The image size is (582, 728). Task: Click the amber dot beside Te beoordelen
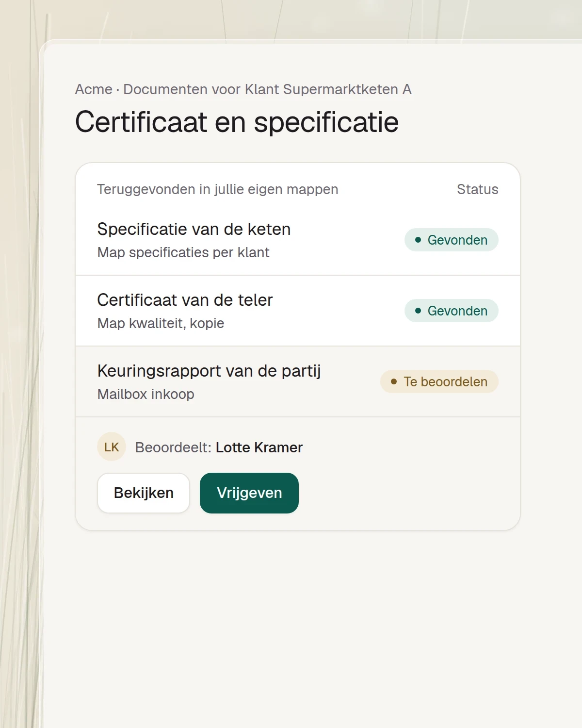tap(394, 381)
